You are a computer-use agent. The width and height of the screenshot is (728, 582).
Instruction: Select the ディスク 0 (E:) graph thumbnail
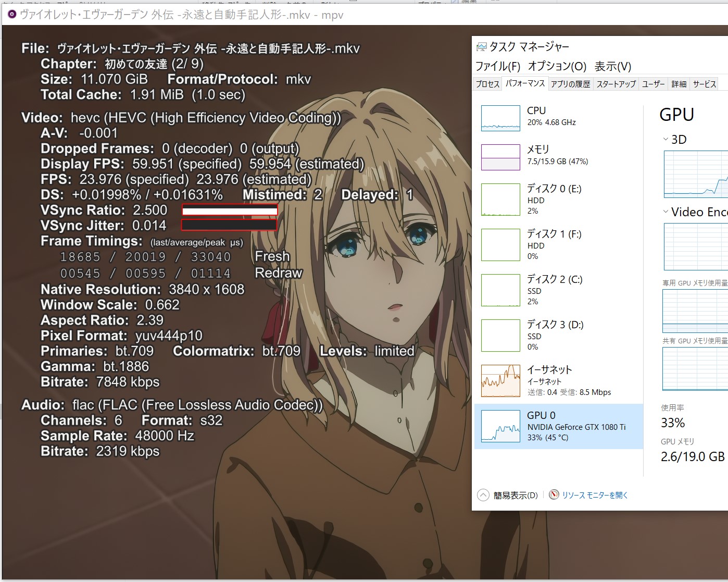point(500,200)
